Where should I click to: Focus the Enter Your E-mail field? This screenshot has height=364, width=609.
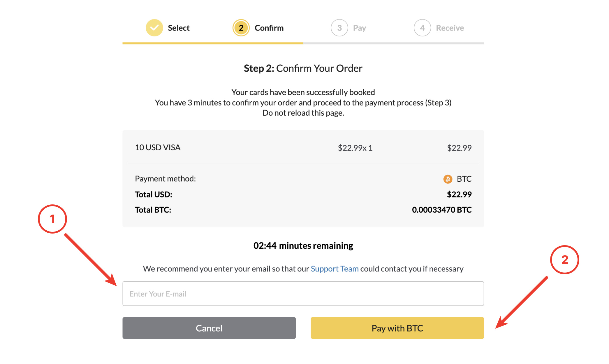point(303,294)
